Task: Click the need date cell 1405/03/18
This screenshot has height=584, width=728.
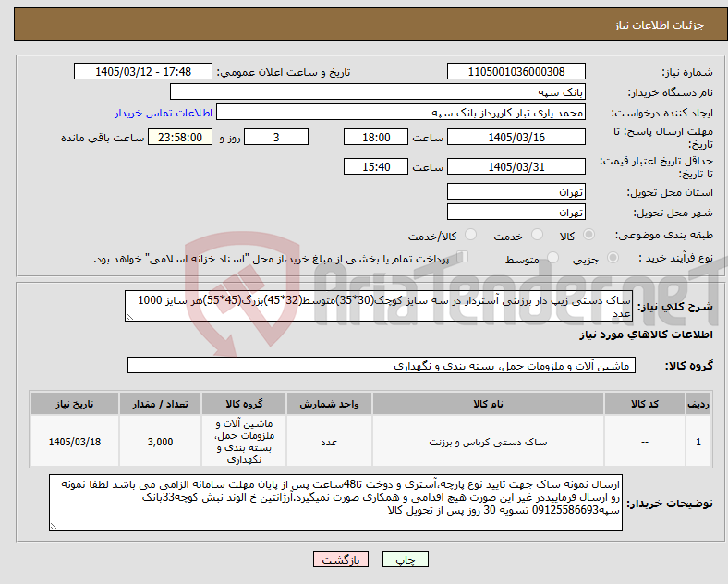Action: 74,442
